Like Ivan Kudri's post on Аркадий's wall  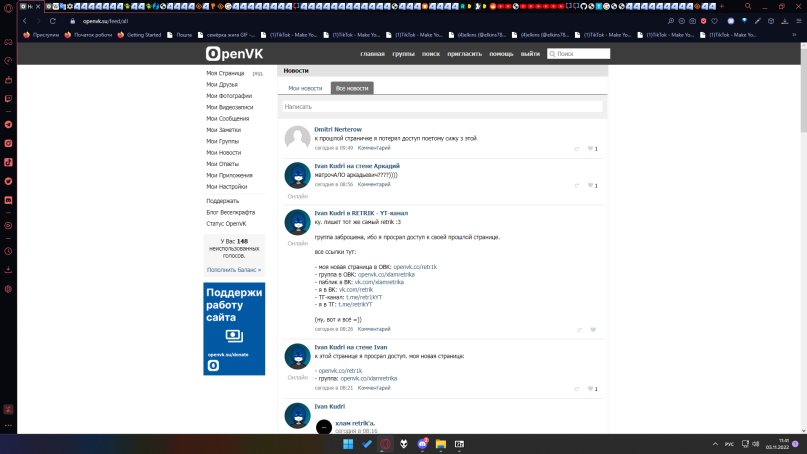point(591,185)
